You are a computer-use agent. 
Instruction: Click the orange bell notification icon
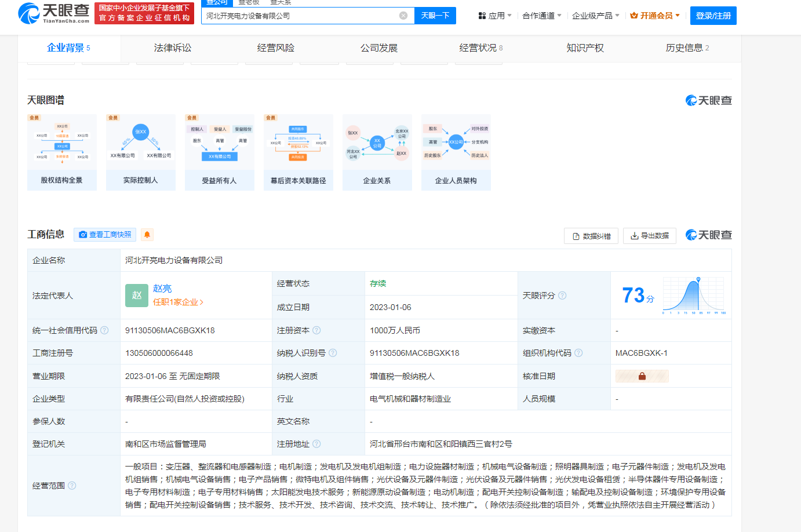pyautogui.click(x=147, y=235)
